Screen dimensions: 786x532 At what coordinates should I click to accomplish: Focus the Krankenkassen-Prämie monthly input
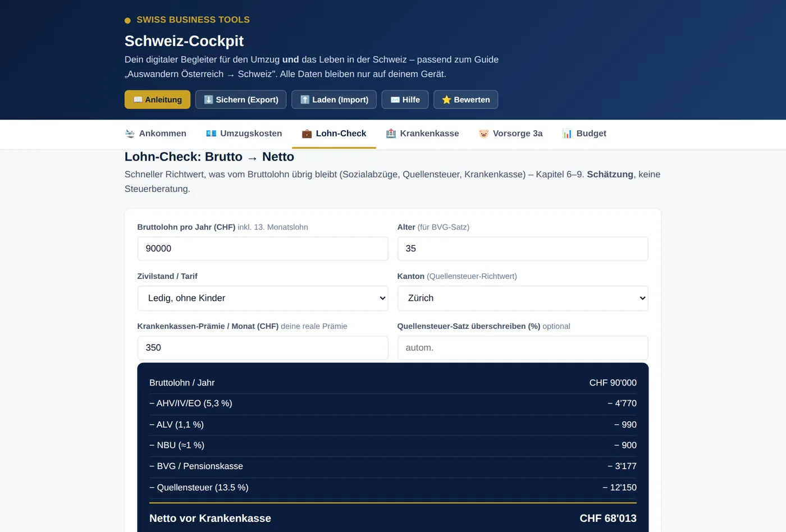pos(263,348)
